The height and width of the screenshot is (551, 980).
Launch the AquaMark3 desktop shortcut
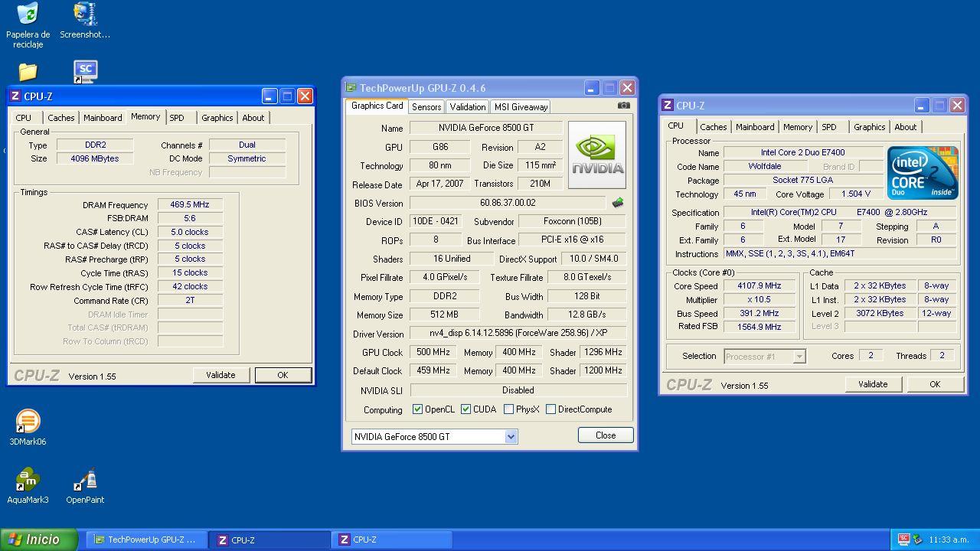coord(28,480)
